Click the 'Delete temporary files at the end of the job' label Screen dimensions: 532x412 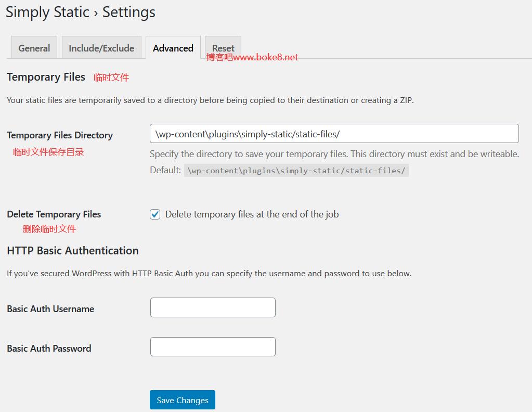[x=252, y=214]
